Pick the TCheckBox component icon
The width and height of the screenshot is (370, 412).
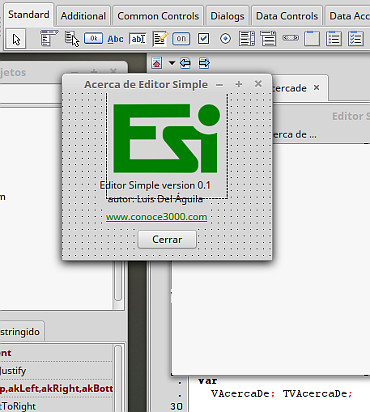click(x=203, y=39)
